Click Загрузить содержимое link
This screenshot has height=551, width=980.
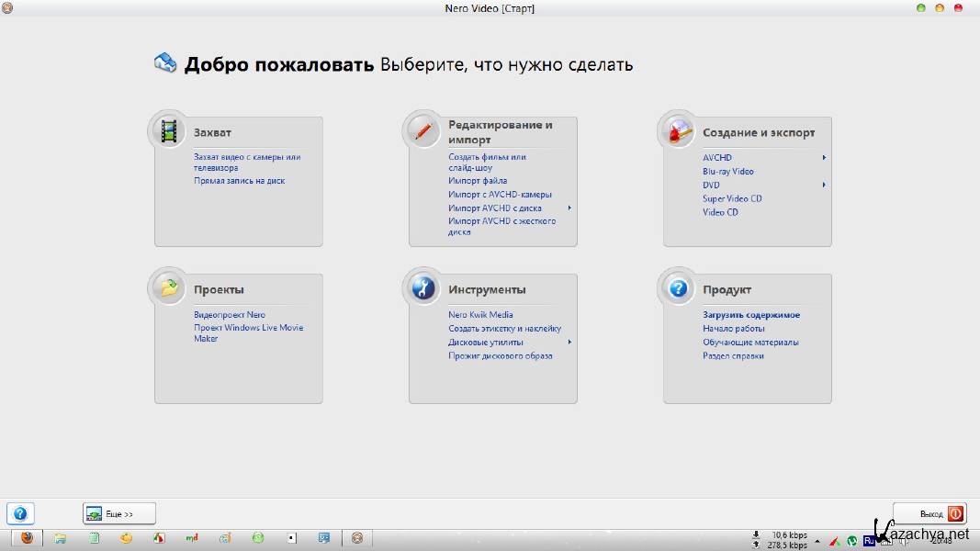point(750,315)
